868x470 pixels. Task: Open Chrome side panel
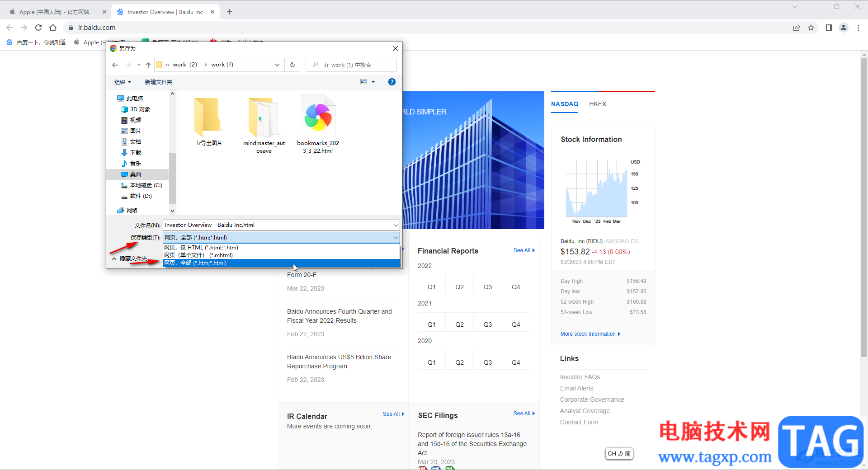coord(829,28)
